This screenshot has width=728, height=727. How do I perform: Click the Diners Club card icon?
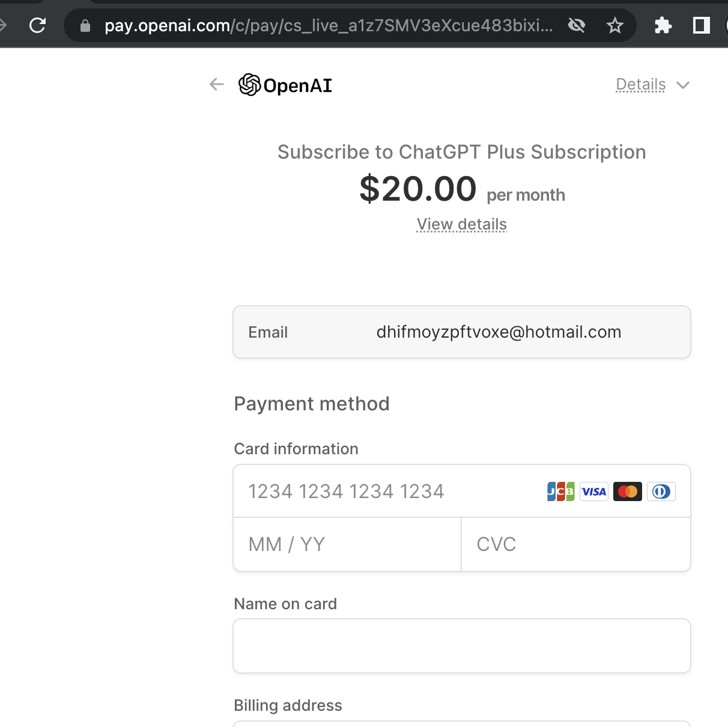coord(661,491)
